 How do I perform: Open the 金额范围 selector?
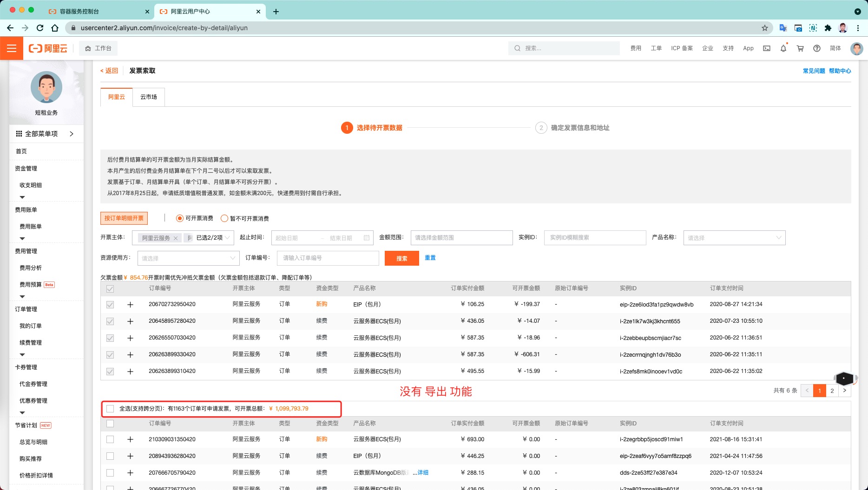tap(462, 238)
